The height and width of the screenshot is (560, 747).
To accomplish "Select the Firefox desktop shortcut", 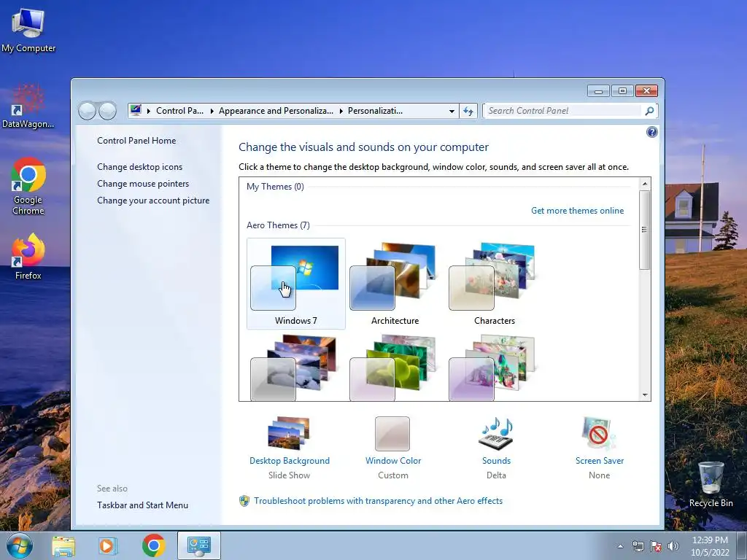I will coord(28,257).
